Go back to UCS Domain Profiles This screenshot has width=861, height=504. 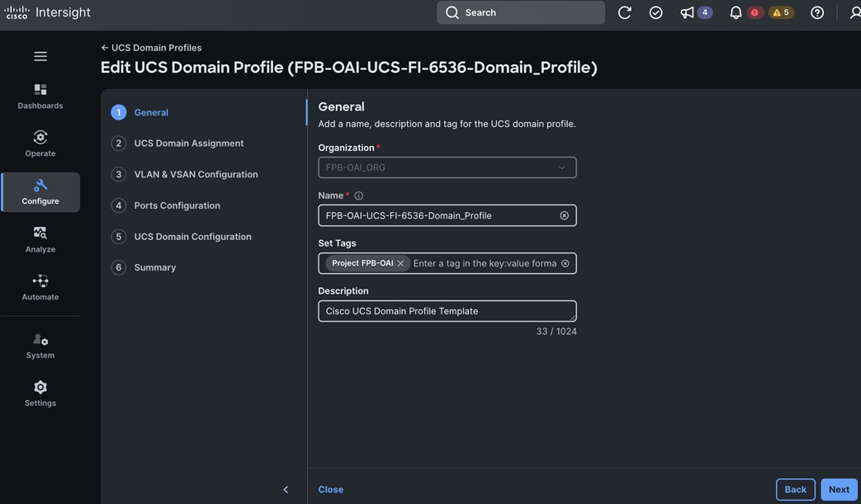point(152,48)
